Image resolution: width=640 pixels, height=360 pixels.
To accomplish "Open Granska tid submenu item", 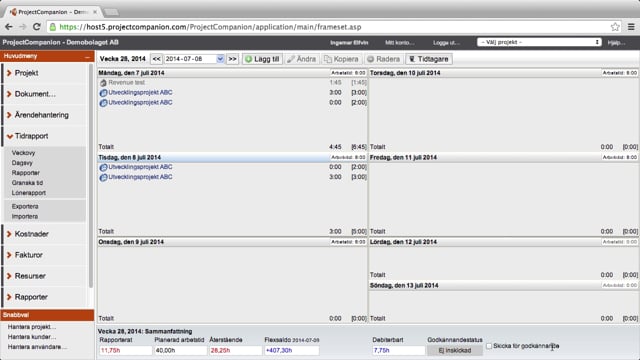I will pos(27,183).
